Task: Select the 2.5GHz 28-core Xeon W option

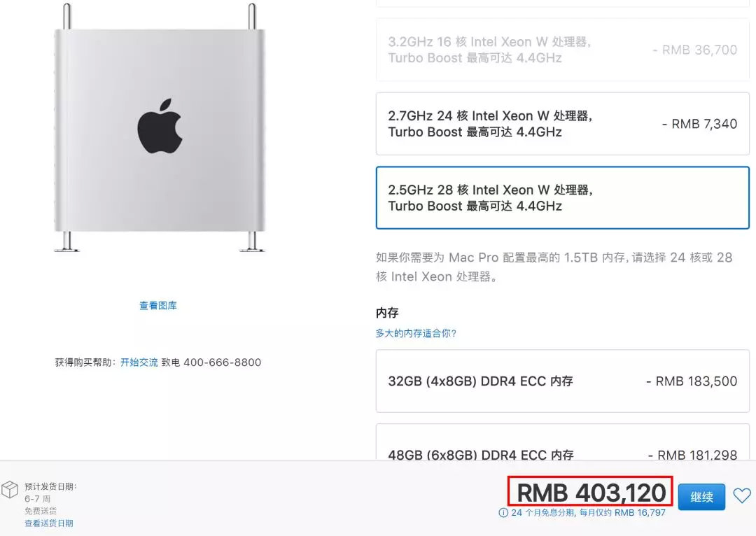Action: click(x=562, y=197)
